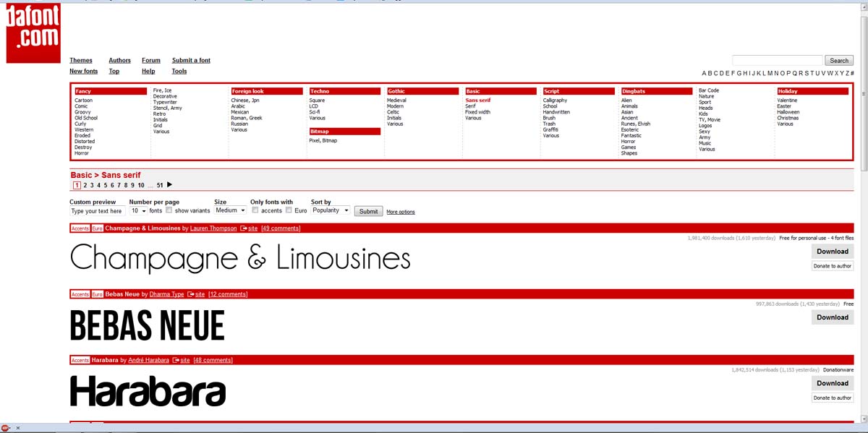Open the Holiday category header
The image size is (868, 433).
(813, 91)
